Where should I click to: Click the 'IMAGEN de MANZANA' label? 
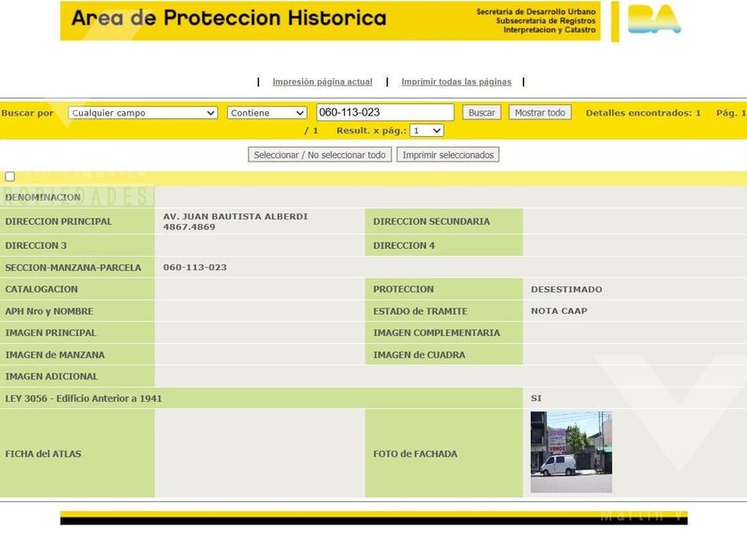[x=55, y=355]
